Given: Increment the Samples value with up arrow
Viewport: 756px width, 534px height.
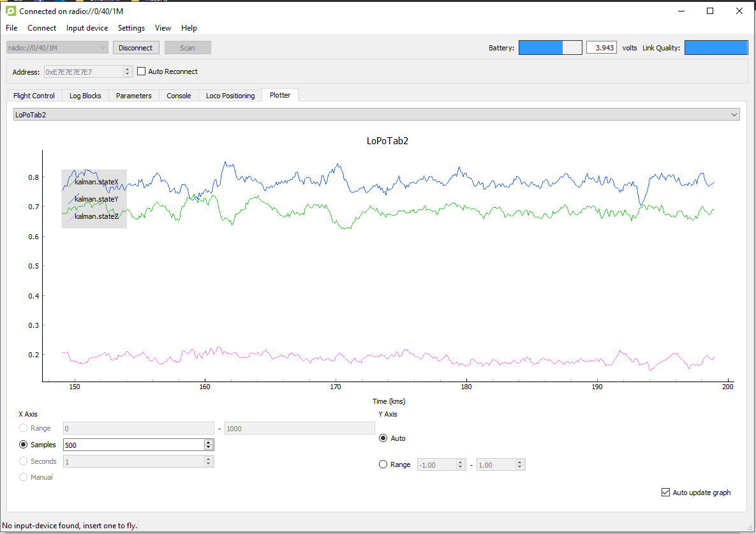Looking at the screenshot, I should click(x=208, y=442).
